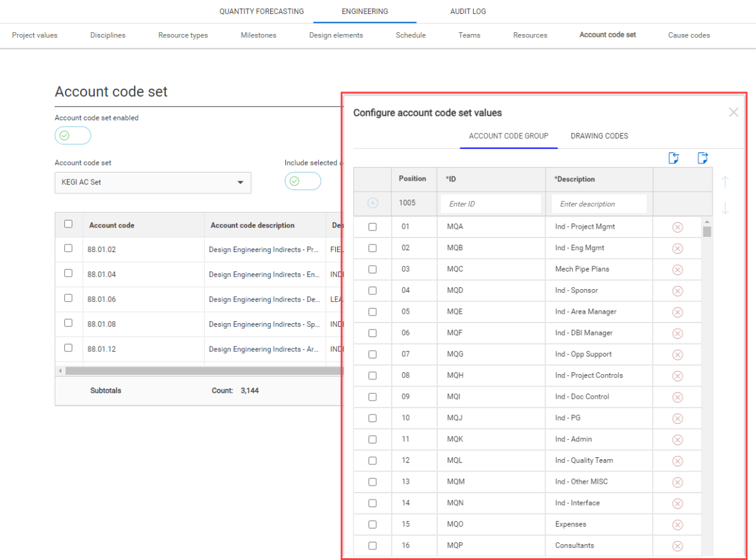This screenshot has height=560, width=756.
Task: Check the box for MQB row
Action: click(372, 248)
